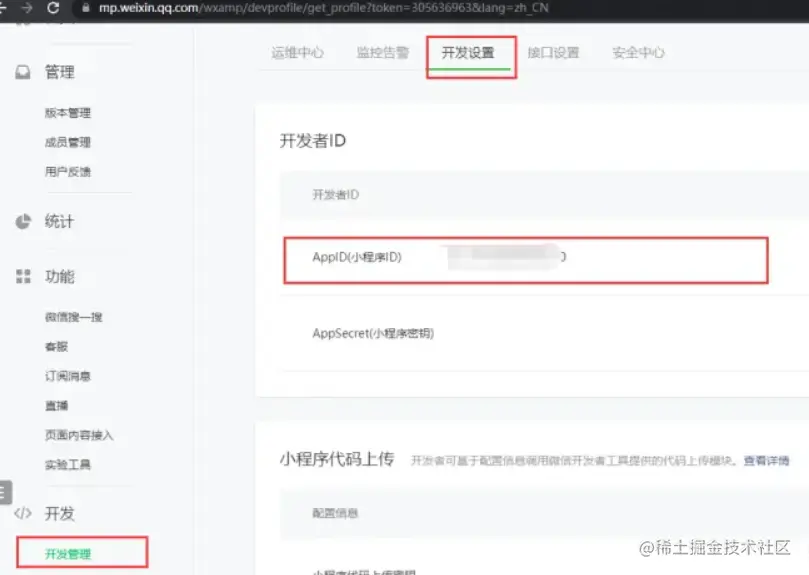The image size is (809, 575).
Task: Open the 管理 section heading
Action: (60, 72)
